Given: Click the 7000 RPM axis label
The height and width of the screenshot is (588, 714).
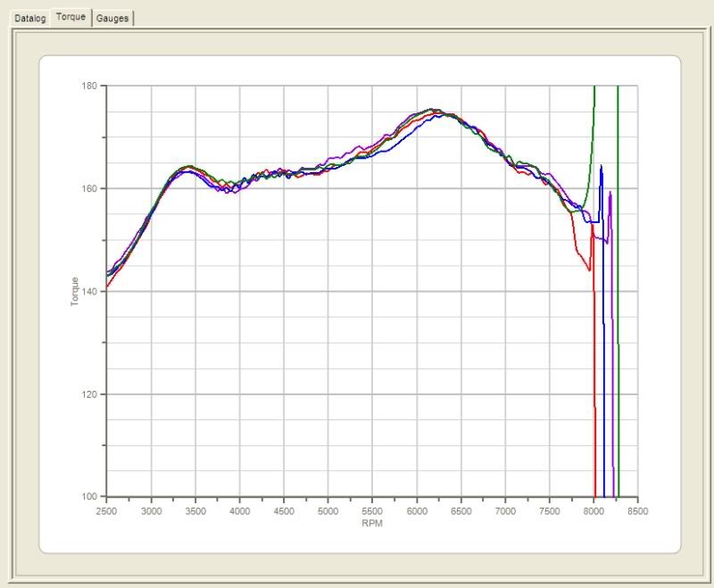Looking at the screenshot, I should point(505,511).
